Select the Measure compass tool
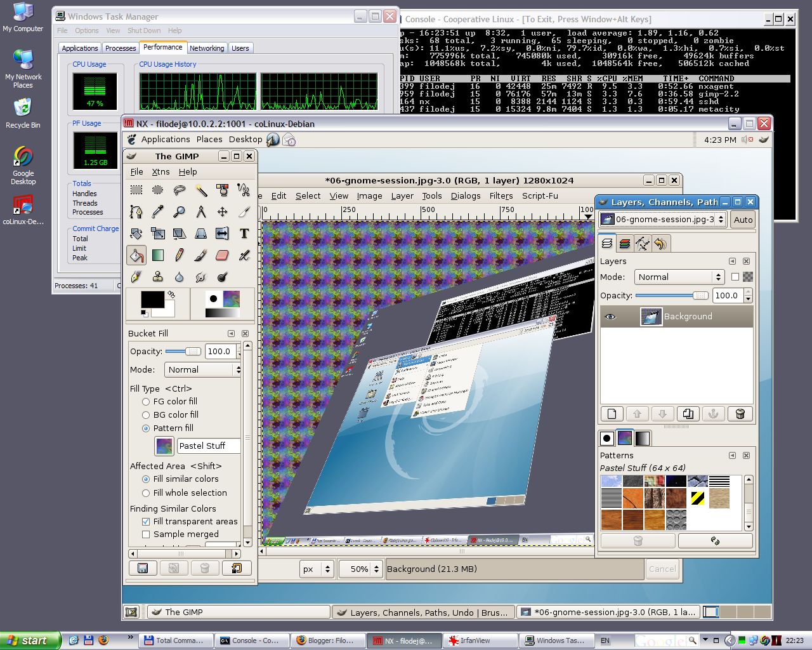Image resolution: width=812 pixels, height=650 pixels. click(x=201, y=212)
